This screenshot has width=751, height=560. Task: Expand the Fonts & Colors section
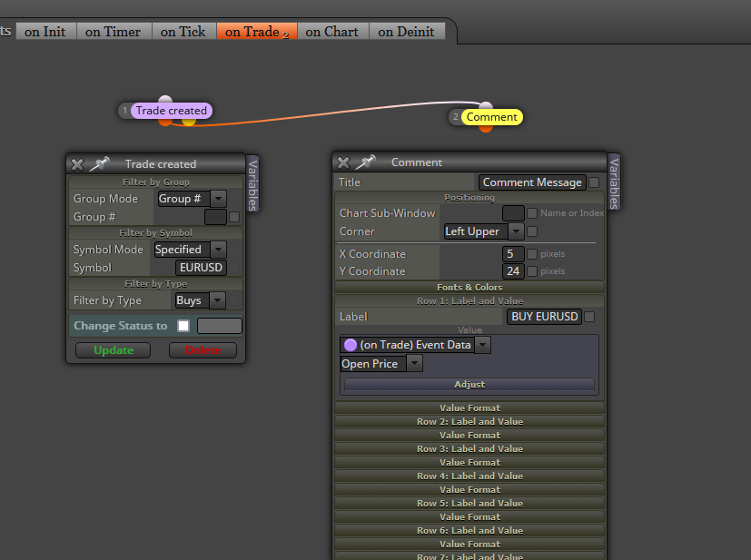(x=469, y=287)
